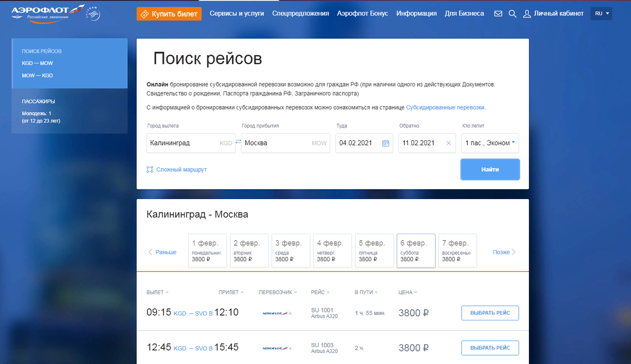Select the 2 февр. вторник date tab

(x=249, y=251)
